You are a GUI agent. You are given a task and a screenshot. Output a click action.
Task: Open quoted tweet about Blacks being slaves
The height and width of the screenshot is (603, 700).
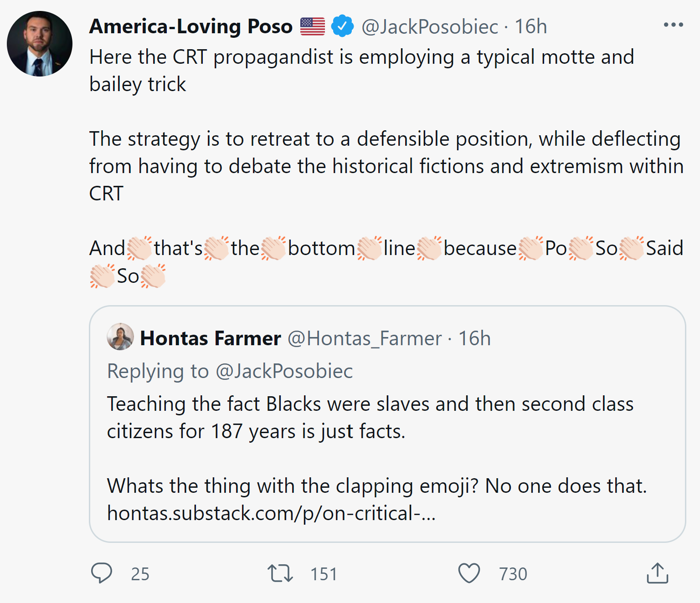click(387, 424)
